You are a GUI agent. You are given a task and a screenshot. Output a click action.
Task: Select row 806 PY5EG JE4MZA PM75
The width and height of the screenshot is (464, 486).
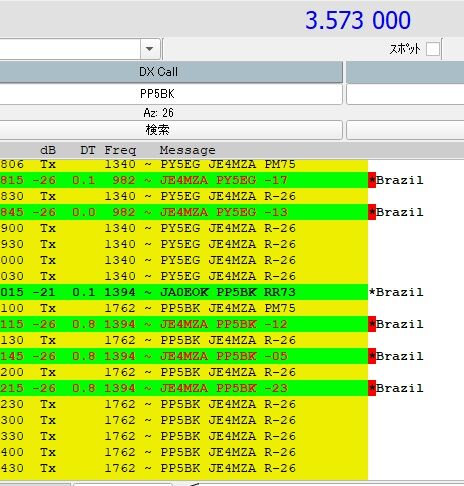click(184, 164)
